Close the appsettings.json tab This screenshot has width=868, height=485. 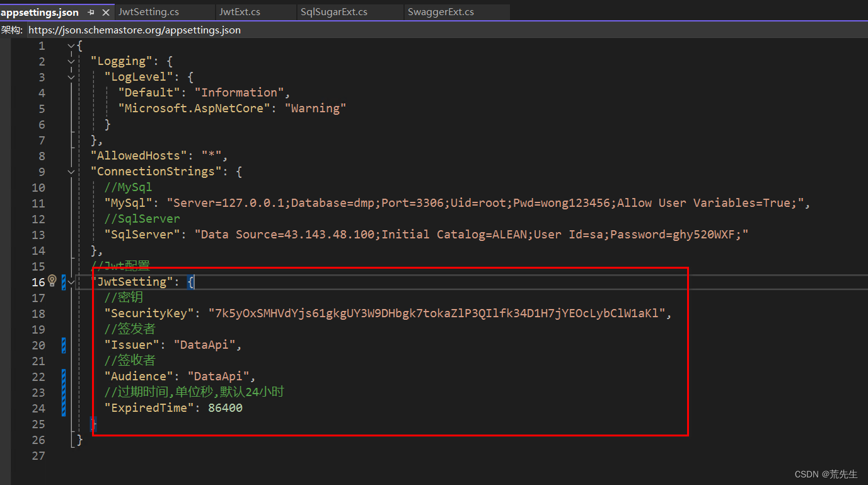(x=105, y=12)
